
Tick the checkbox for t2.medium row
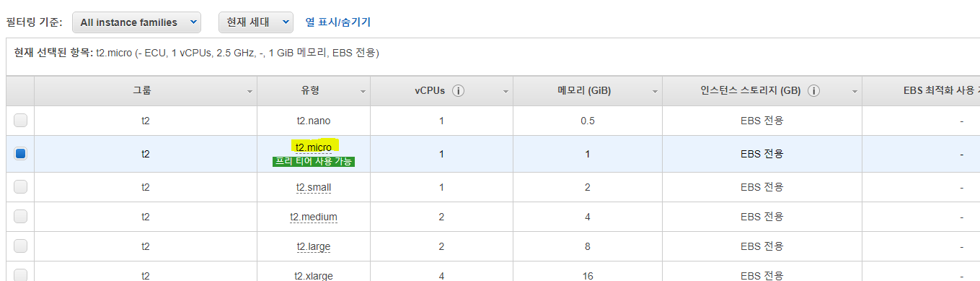(20, 216)
